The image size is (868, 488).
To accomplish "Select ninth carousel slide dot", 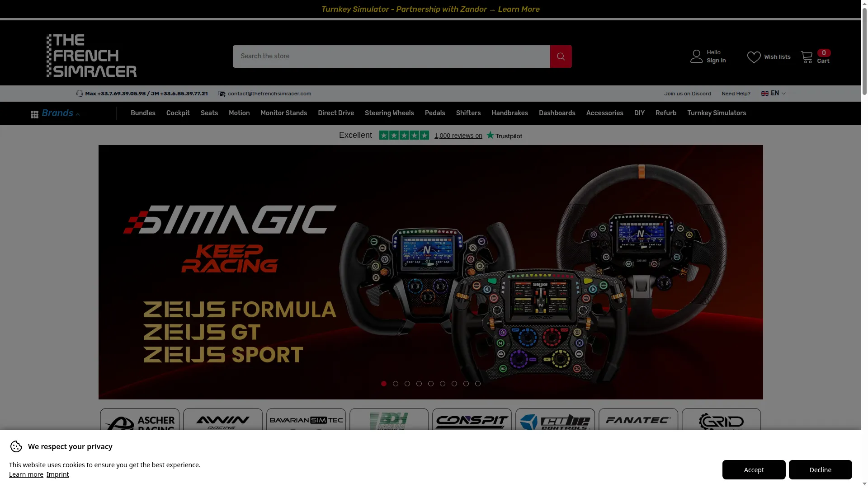I will [478, 384].
